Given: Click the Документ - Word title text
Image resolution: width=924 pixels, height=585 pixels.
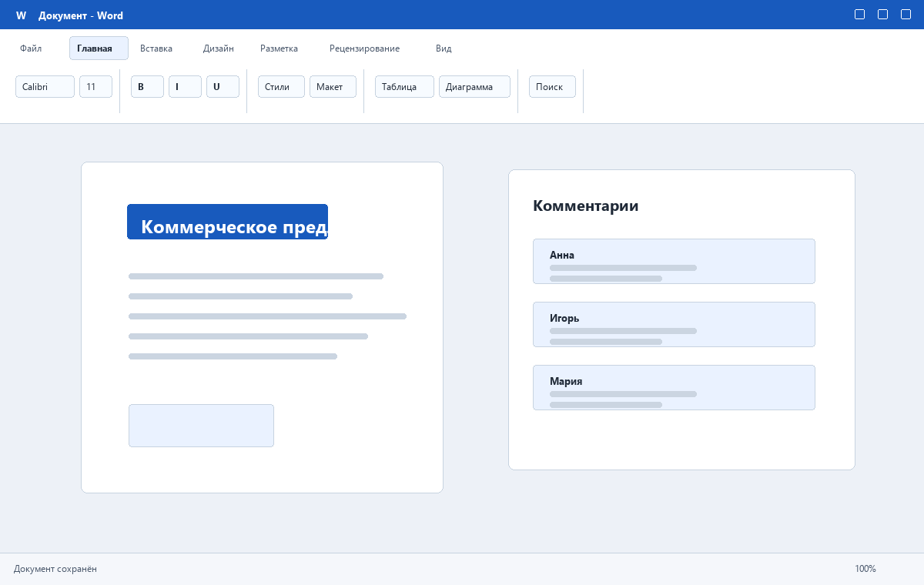Looking at the screenshot, I should (81, 15).
